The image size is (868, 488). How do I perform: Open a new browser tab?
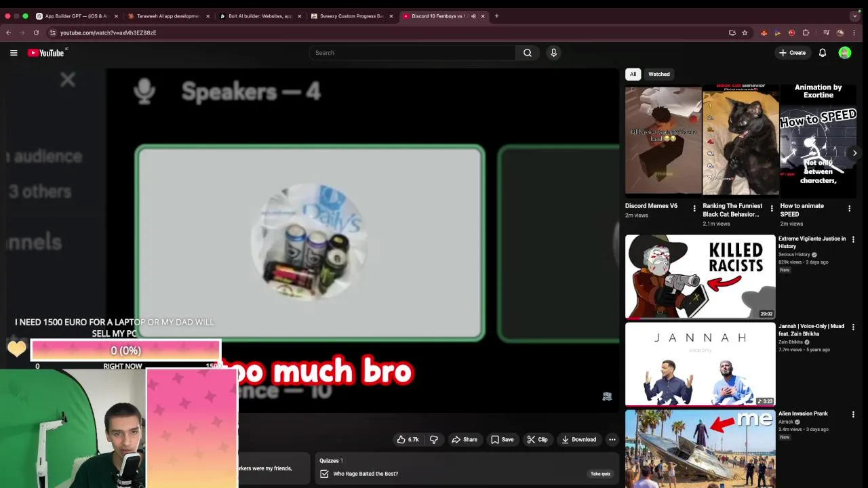(496, 16)
